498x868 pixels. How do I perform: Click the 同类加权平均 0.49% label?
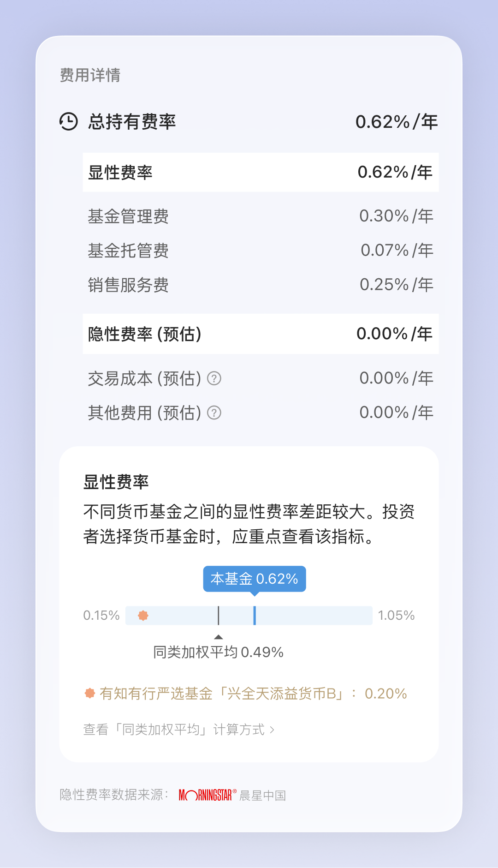(218, 652)
